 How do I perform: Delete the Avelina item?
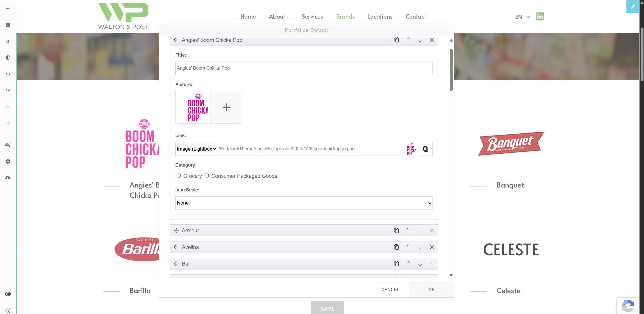coord(432,247)
